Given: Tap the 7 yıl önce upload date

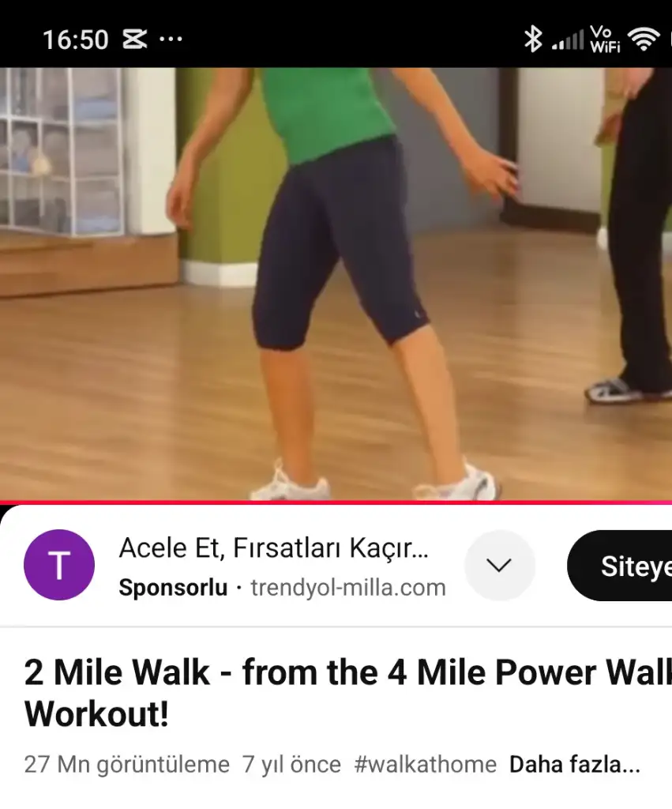Looking at the screenshot, I should [x=292, y=765].
